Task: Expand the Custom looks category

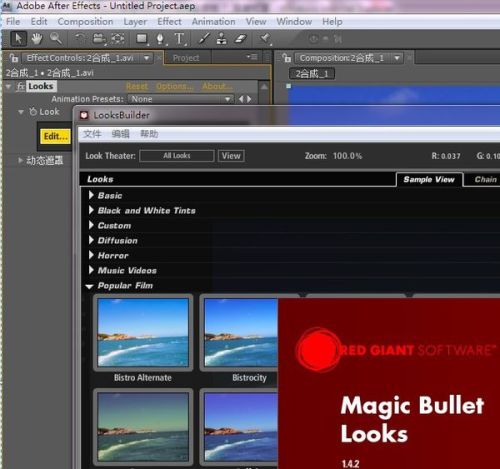Action: (x=91, y=225)
